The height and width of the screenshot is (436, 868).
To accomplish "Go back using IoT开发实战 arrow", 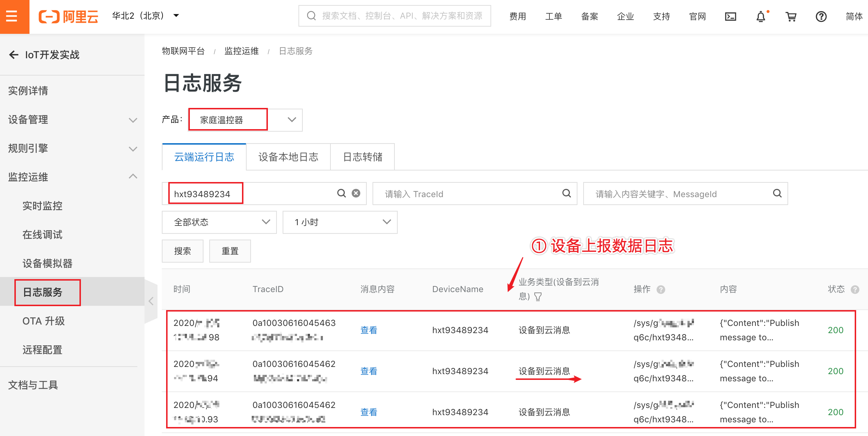I will [14, 55].
